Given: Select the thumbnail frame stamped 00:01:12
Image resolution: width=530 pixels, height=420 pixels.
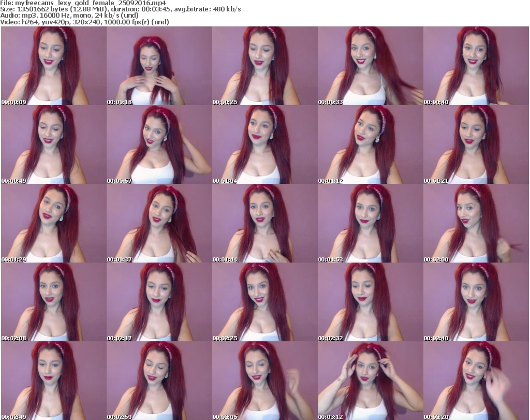Looking at the screenshot, I should [371, 144].
